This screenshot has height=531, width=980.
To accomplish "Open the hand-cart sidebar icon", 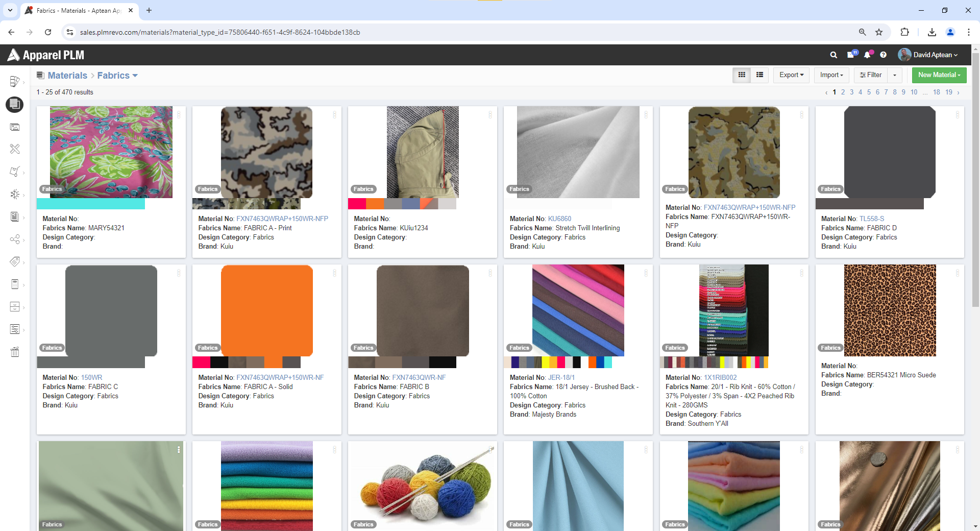I will pyautogui.click(x=15, y=172).
